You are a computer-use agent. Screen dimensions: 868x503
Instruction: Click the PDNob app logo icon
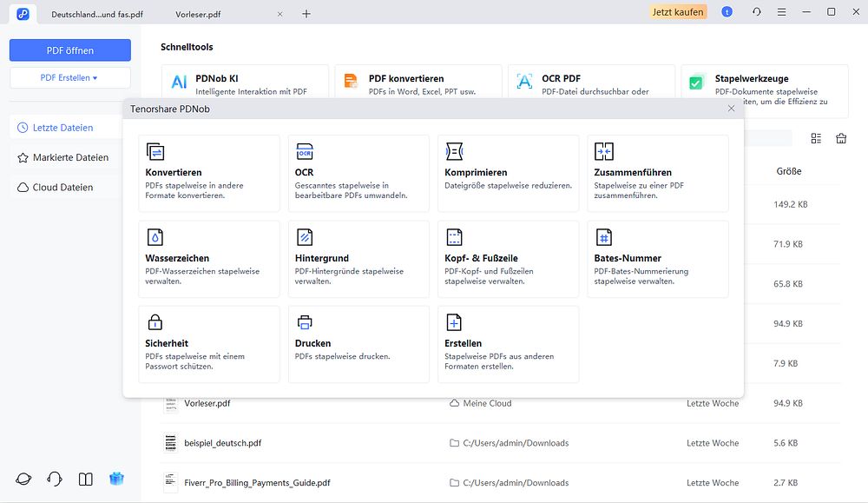click(x=23, y=14)
